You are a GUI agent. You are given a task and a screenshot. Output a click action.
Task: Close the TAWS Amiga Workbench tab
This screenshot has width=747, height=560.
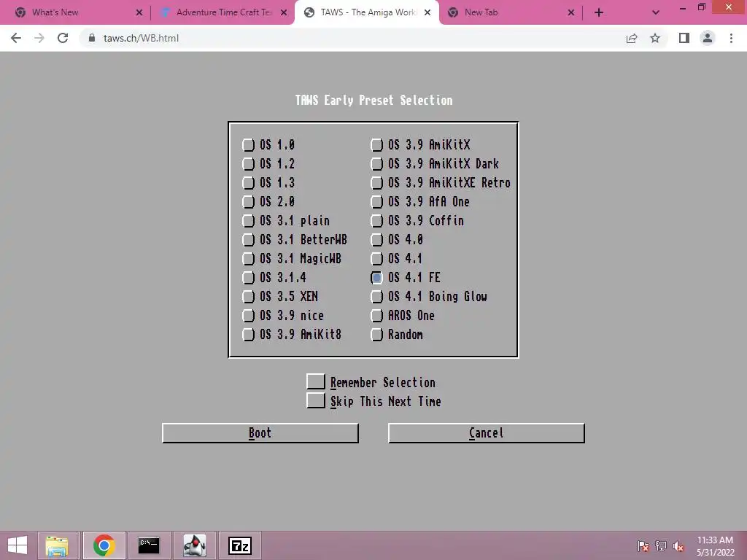tap(427, 12)
